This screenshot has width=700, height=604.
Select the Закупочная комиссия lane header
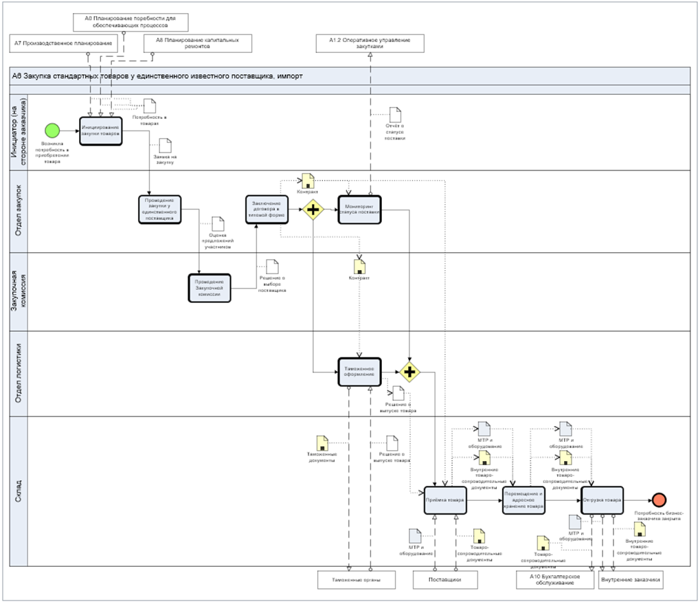(x=19, y=291)
